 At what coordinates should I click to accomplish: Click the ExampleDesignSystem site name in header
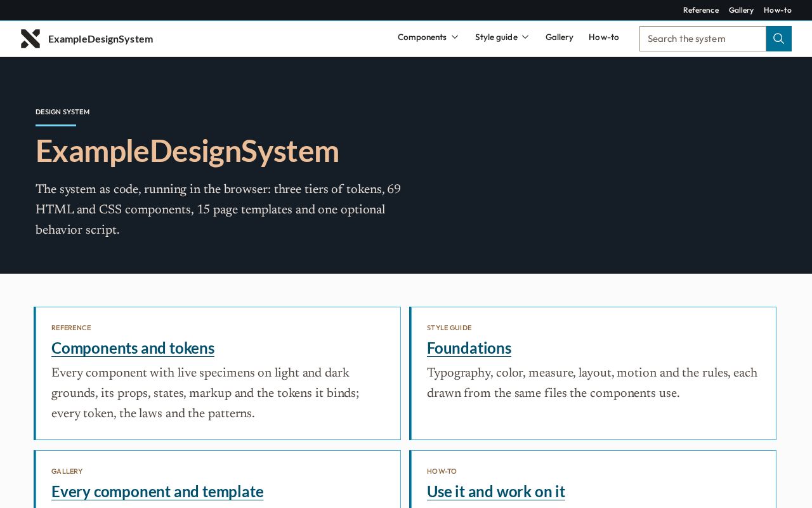tap(100, 39)
